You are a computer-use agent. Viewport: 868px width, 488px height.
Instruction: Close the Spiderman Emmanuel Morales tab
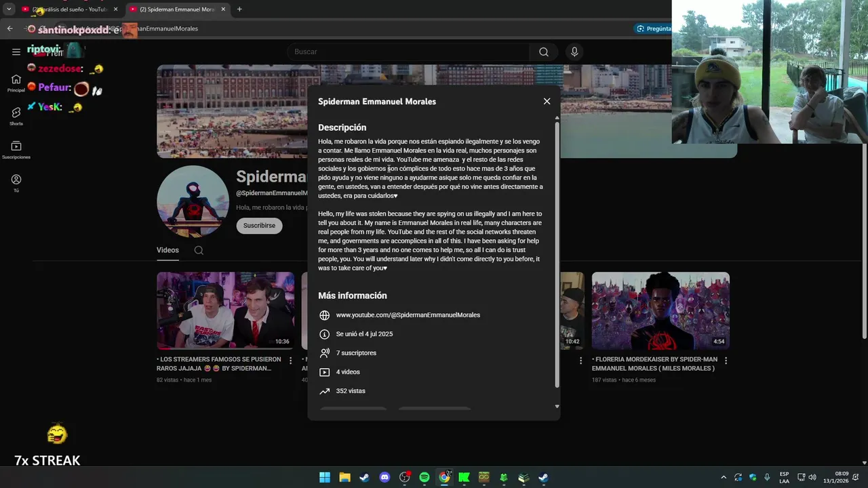(x=223, y=9)
